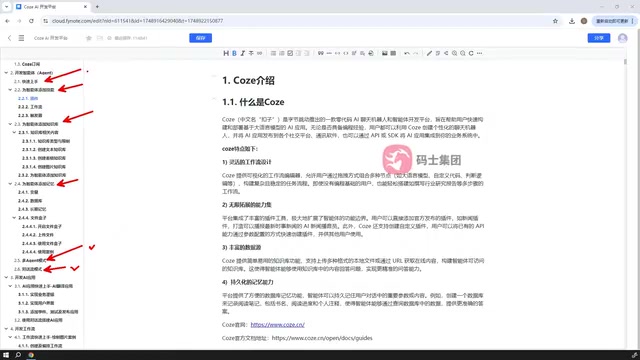This screenshot has width=640, height=360.
Task: Jump to outline item 3.1.2
Action: (x=36, y=303)
